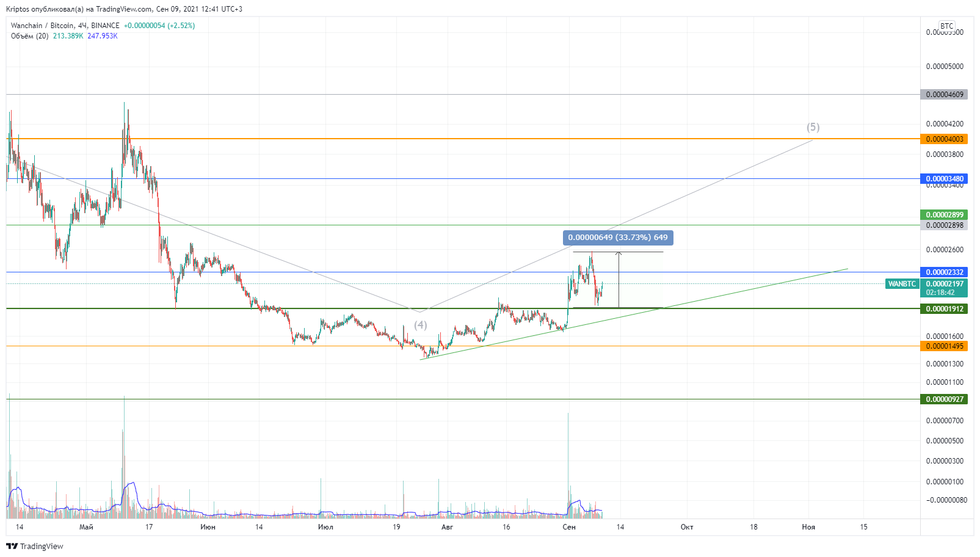The height and width of the screenshot is (557, 980).
Task: Click the 19 date label on time axis
Action: point(396,527)
